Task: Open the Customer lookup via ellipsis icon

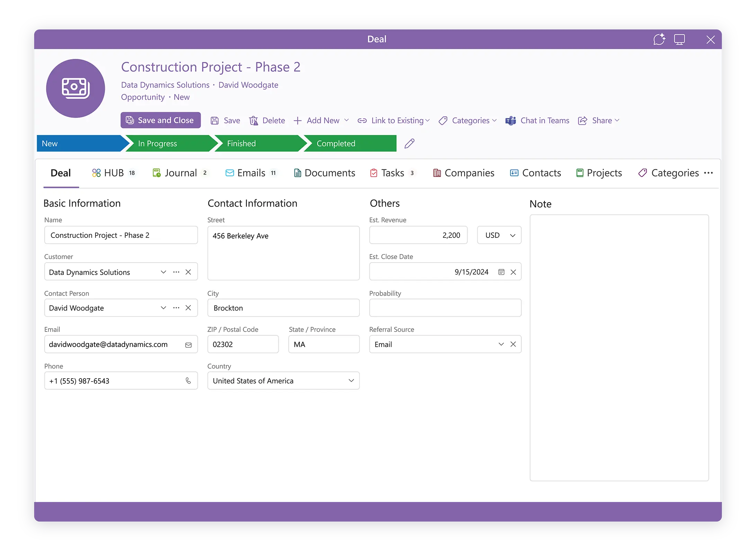Action: [x=176, y=272]
